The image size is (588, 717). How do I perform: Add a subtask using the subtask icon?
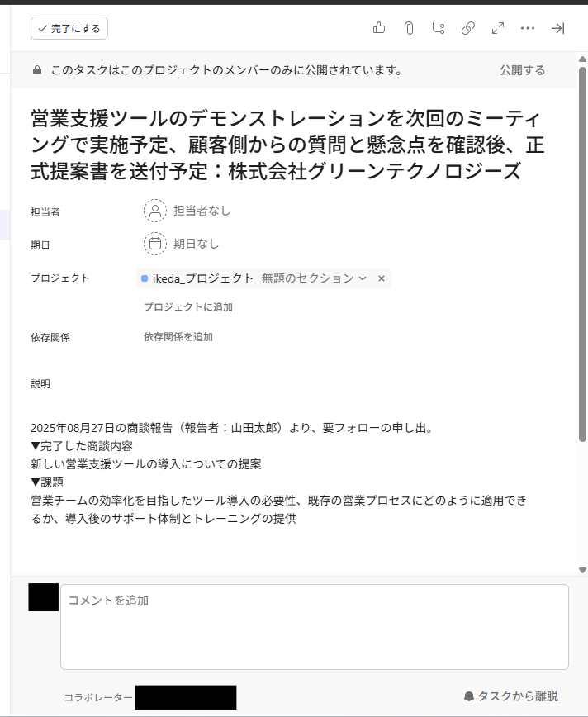[438, 28]
